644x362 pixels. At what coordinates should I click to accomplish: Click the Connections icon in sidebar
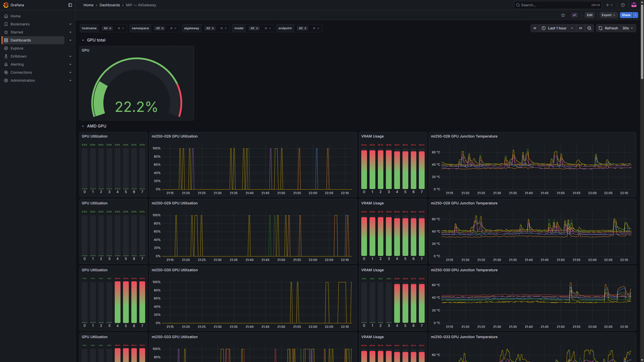(6, 72)
